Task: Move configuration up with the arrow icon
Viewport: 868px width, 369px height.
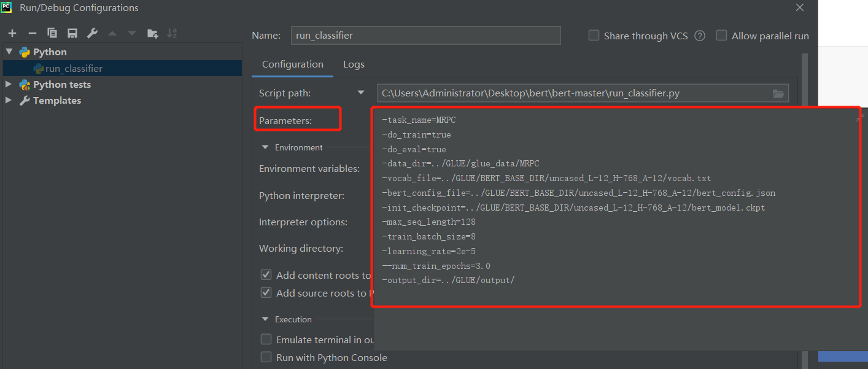Action: point(112,33)
